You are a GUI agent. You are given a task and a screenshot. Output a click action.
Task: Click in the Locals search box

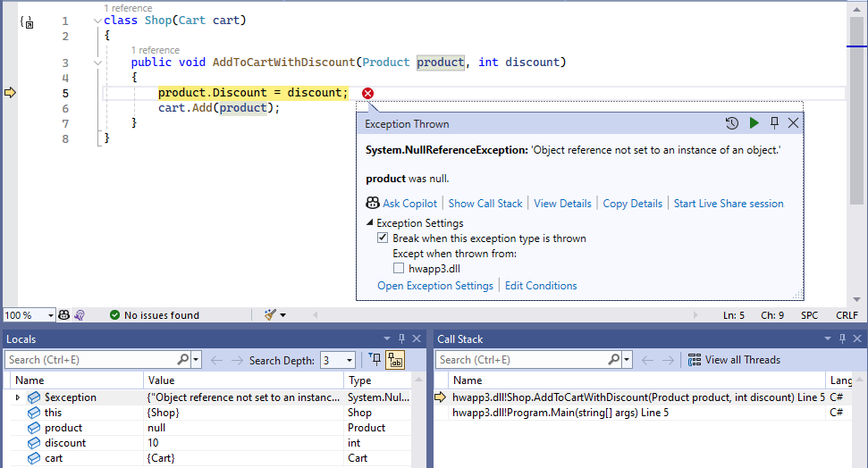(x=91, y=360)
